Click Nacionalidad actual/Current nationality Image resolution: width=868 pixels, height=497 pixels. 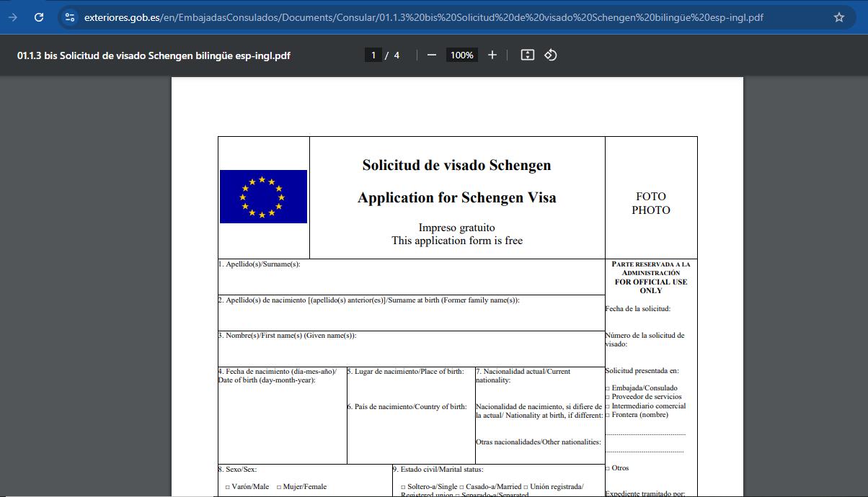click(x=523, y=375)
